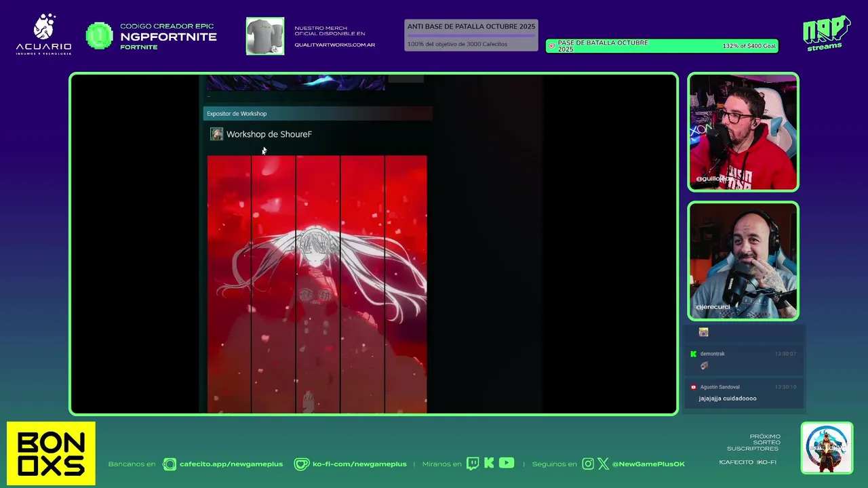Click the NGPFORTNITE creator code text

click(x=168, y=37)
